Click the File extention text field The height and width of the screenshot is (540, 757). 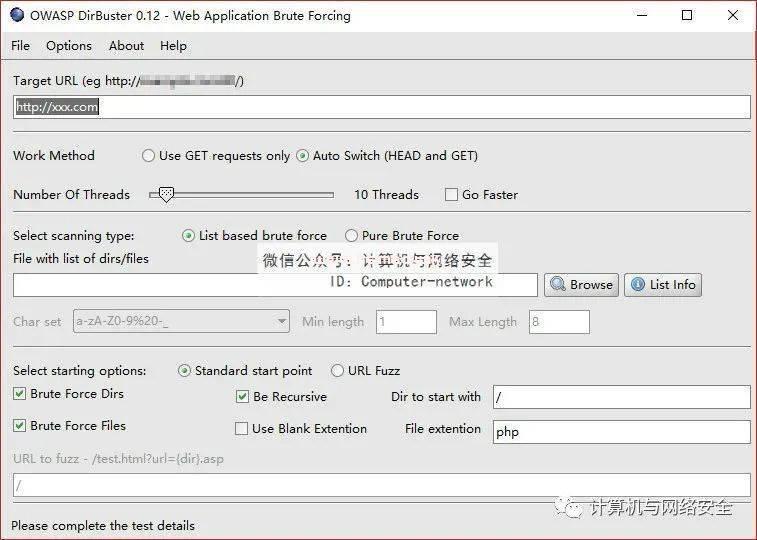620,432
